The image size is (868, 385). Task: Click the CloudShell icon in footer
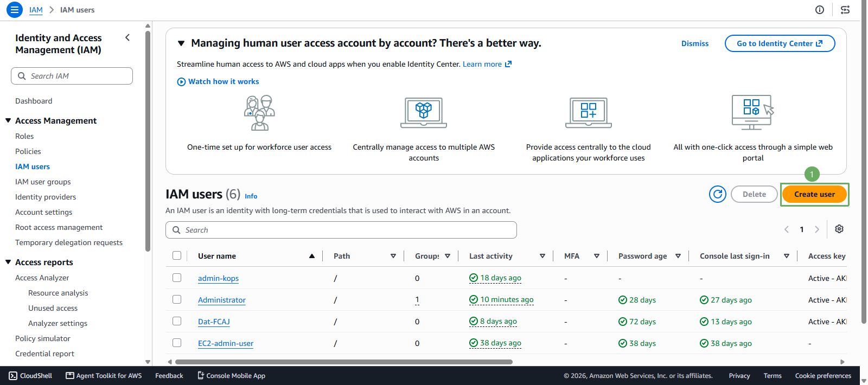pos(13,376)
